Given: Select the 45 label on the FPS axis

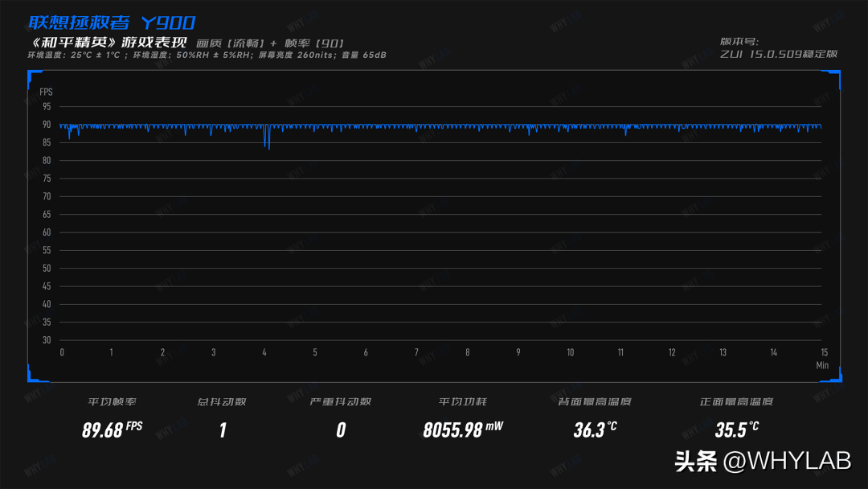Looking at the screenshot, I should (x=47, y=286).
